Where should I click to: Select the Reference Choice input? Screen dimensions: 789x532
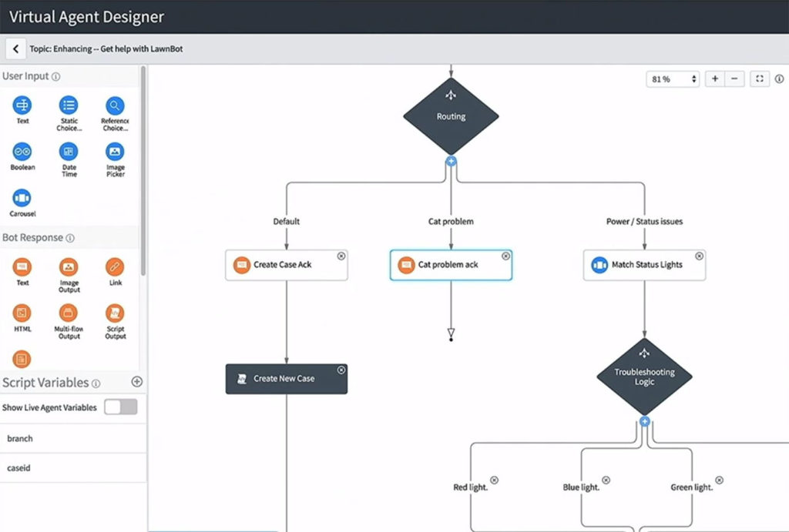coord(114,106)
